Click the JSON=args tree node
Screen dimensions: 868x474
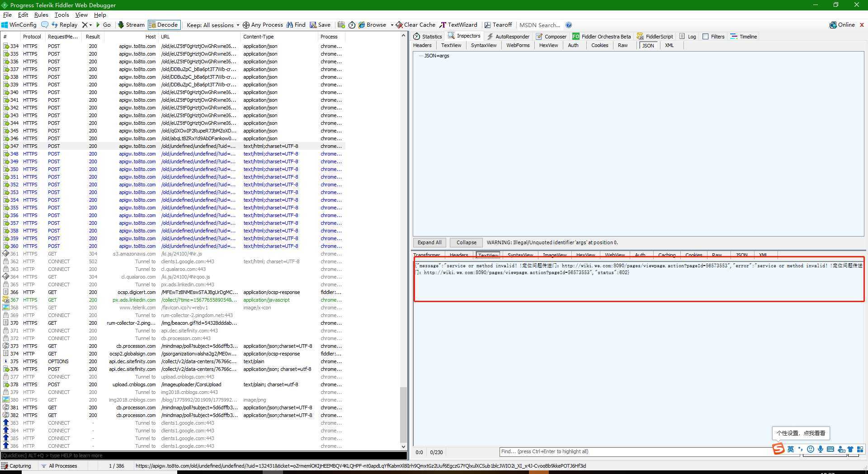(436, 56)
